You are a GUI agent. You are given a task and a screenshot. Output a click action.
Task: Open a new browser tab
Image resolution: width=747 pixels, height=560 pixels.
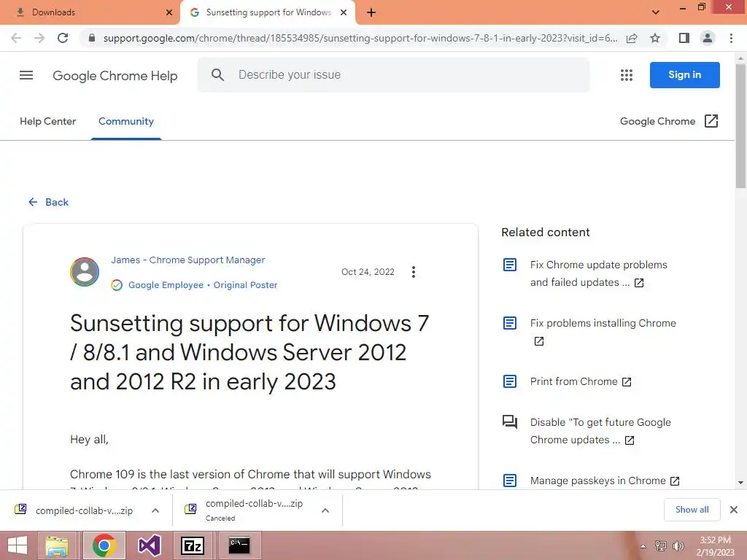371,12
